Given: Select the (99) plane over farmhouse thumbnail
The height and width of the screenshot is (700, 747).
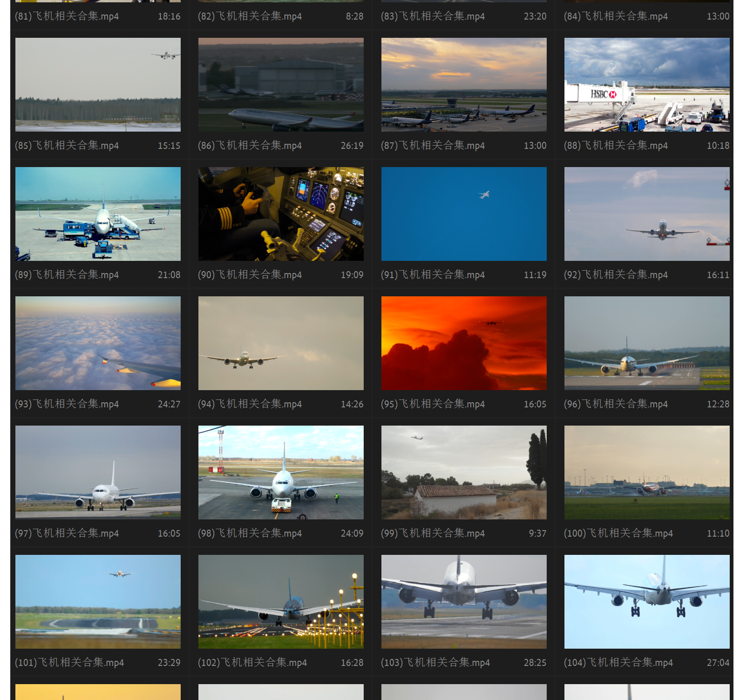Looking at the screenshot, I should point(464,472).
